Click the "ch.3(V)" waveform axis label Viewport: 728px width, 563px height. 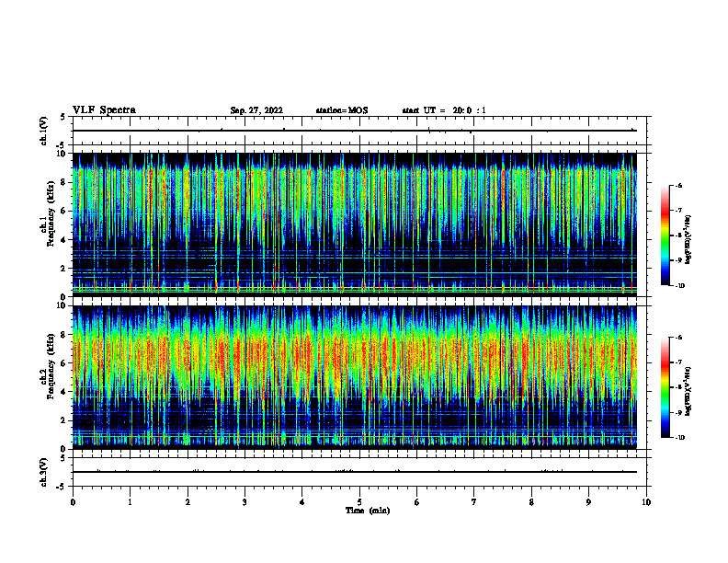[x=44, y=472]
